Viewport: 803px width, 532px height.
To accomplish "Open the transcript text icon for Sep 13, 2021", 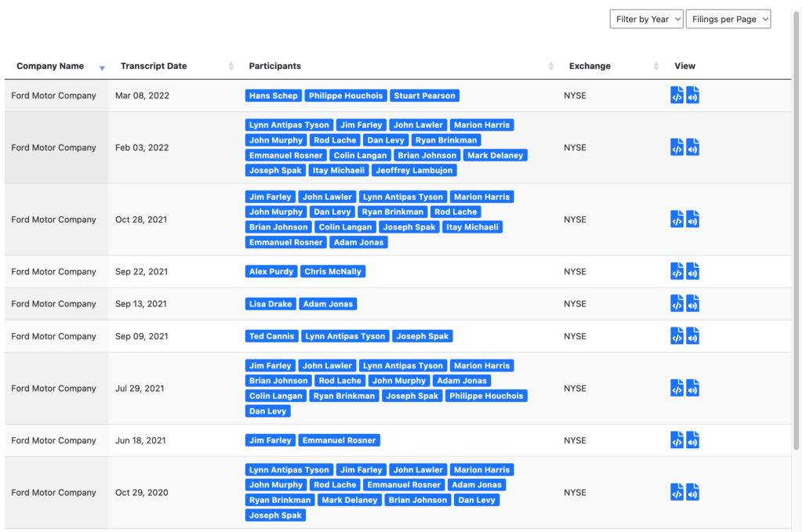I will pyautogui.click(x=677, y=303).
